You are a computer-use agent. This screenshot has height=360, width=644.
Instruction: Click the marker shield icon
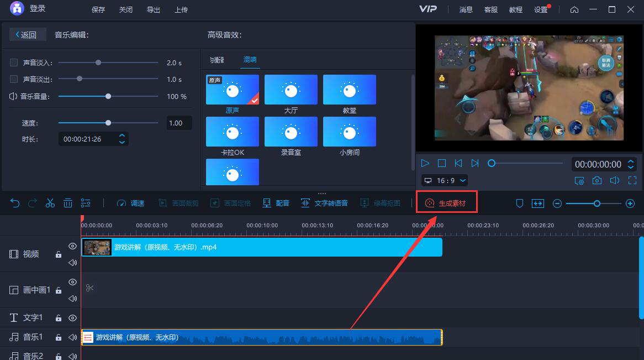click(x=520, y=204)
